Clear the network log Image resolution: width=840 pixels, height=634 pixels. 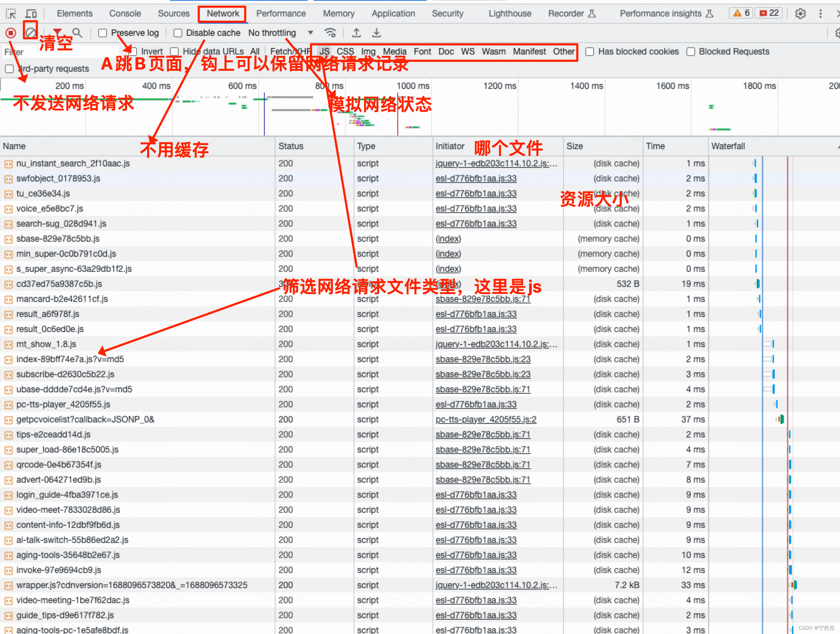point(30,33)
